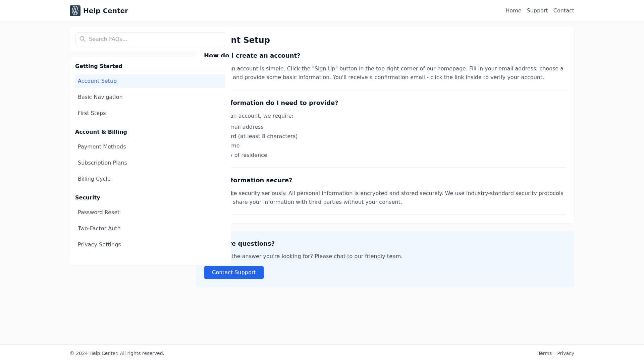The height and width of the screenshot is (362, 644).
Task: Select Basic Navigation in the sidebar
Action: coord(100,97)
